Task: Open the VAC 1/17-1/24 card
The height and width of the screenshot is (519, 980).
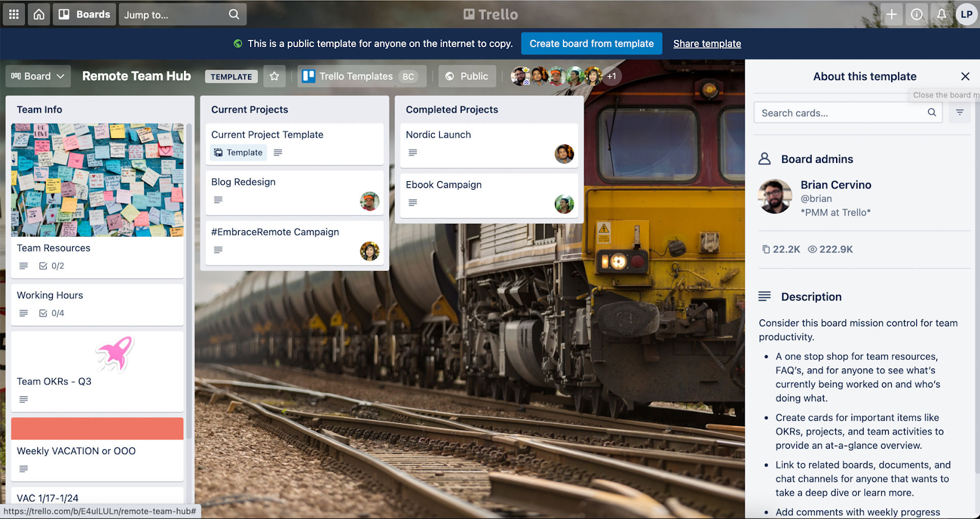Action: coord(97,498)
